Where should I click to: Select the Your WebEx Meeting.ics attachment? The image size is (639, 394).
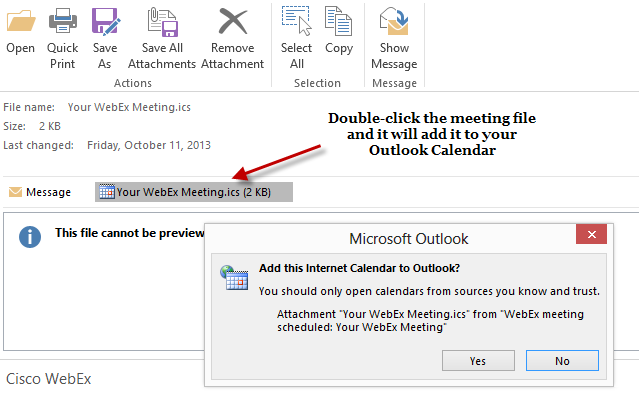tap(194, 192)
